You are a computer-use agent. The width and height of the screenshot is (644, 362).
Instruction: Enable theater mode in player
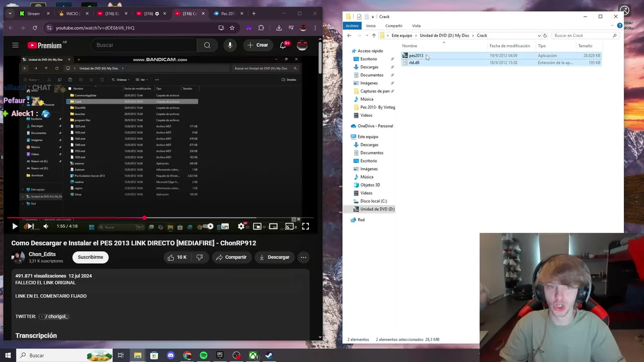tap(273, 226)
